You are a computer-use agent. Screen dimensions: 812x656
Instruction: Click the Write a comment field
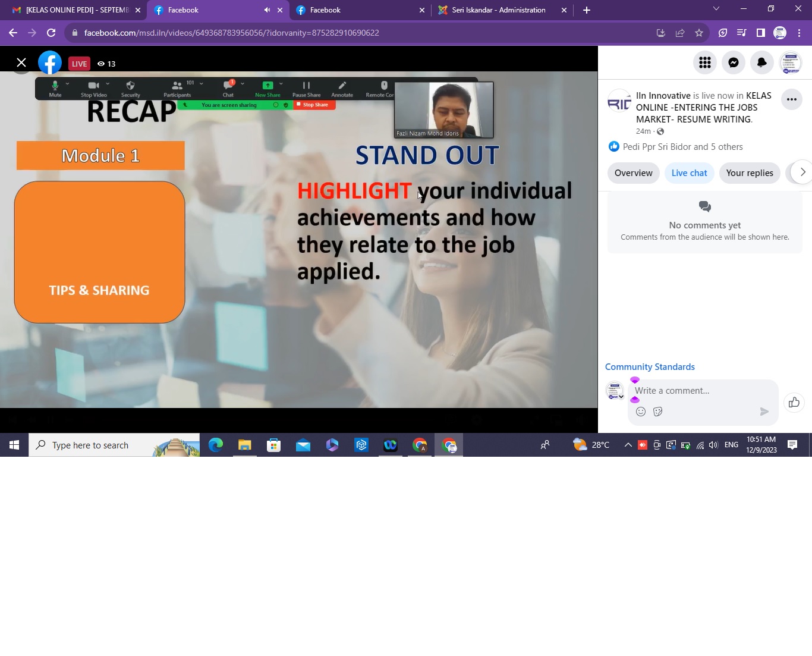[695, 391]
